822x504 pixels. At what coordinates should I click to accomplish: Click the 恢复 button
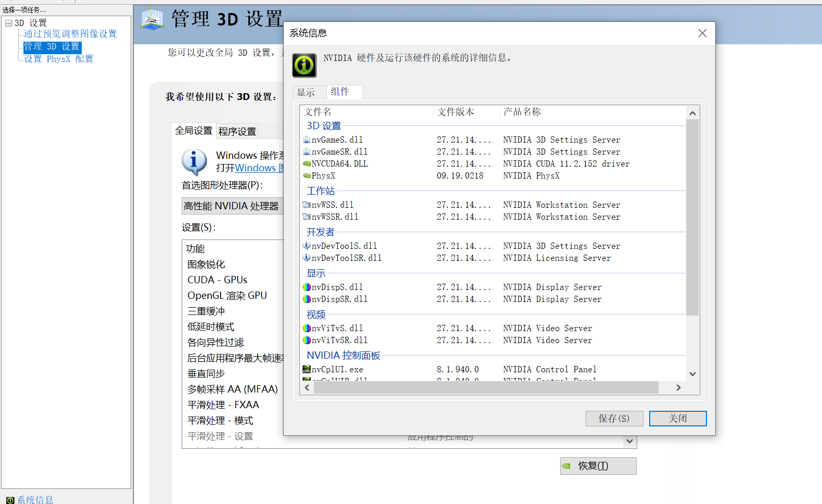click(x=598, y=466)
